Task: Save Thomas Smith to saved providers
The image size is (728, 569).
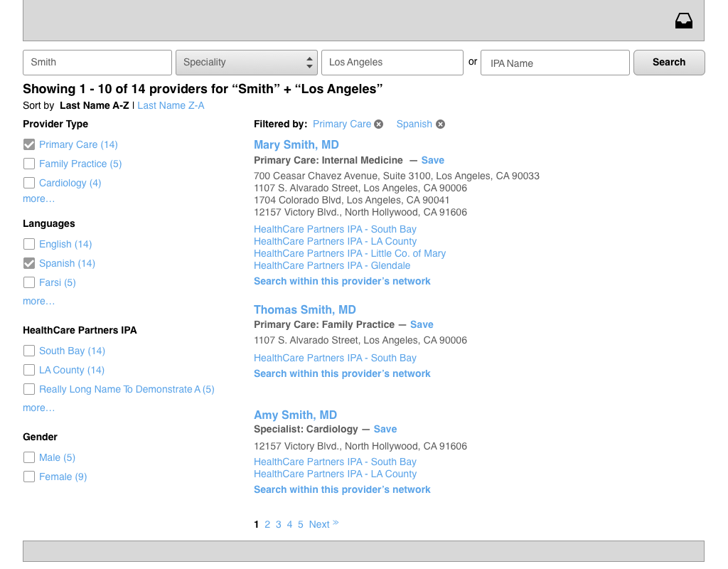Action: [422, 325]
